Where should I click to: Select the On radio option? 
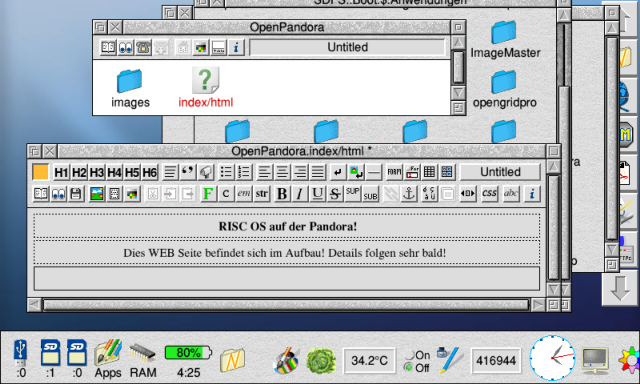(x=417, y=355)
